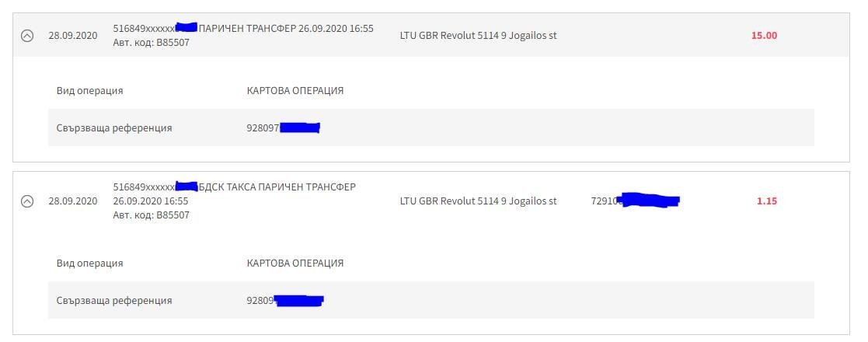The height and width of the screenshot is (342, 868).
Task: Click the Авт. код B85507 in the 15.00 transaction
Action: [x=151, y=43]
